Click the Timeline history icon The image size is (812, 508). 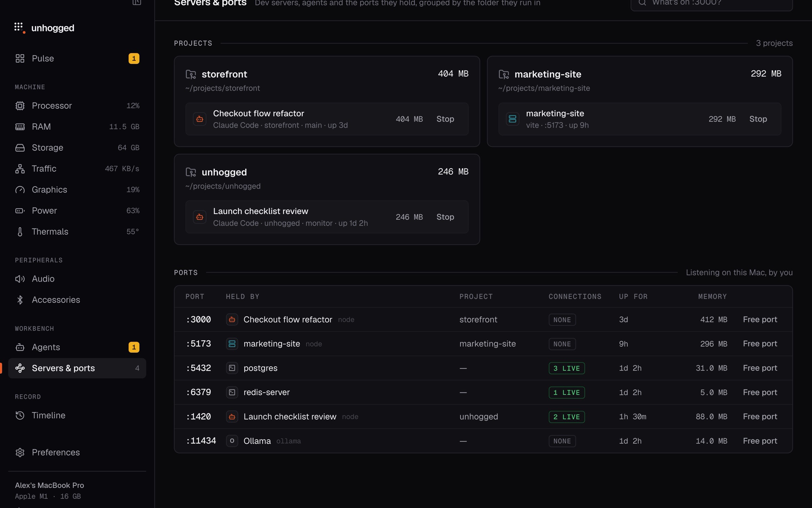pyautogui.click(x=20, y=415)
